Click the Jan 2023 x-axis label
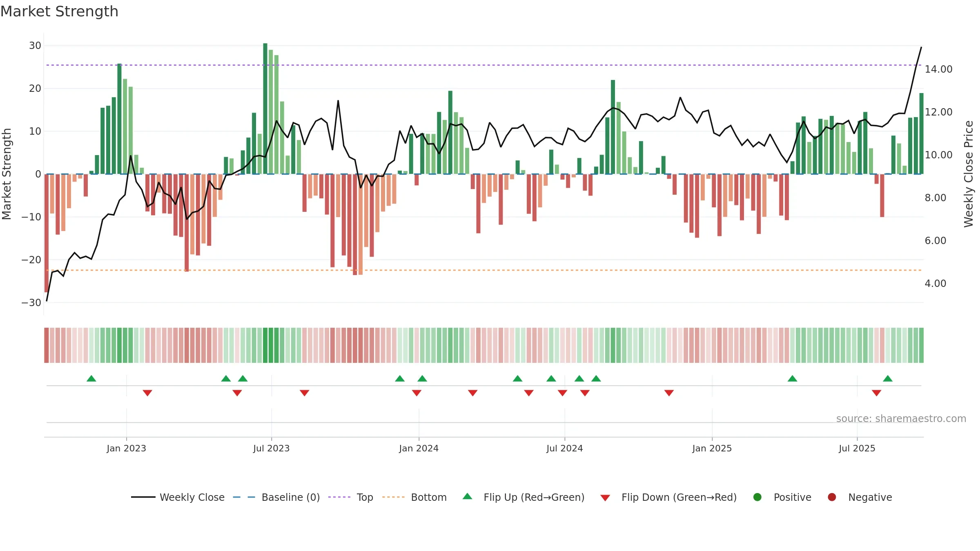Screen dimensions: 980x551 127,448
